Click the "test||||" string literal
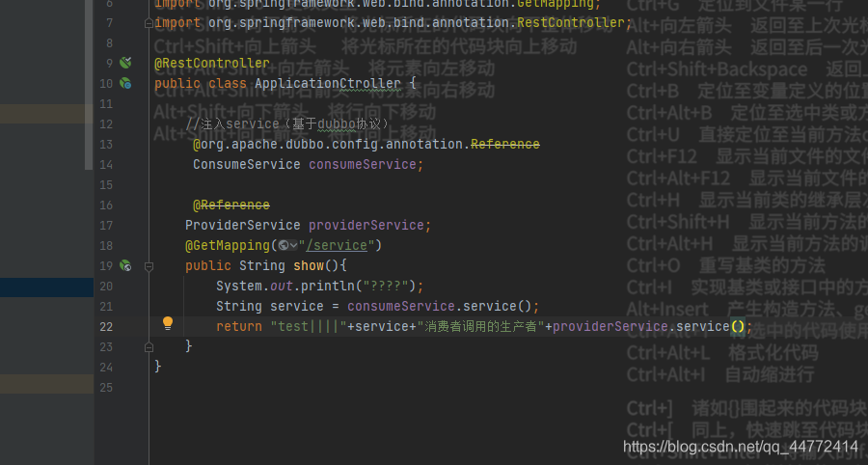This screenshot has width=868, height=465. click(x=309, y=327)
